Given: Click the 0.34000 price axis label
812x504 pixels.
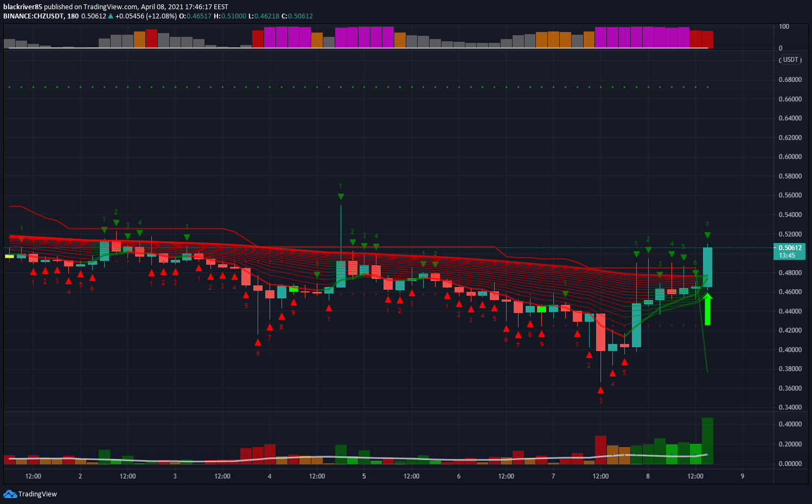Looking at the screenshot, I should click(790, 407).
